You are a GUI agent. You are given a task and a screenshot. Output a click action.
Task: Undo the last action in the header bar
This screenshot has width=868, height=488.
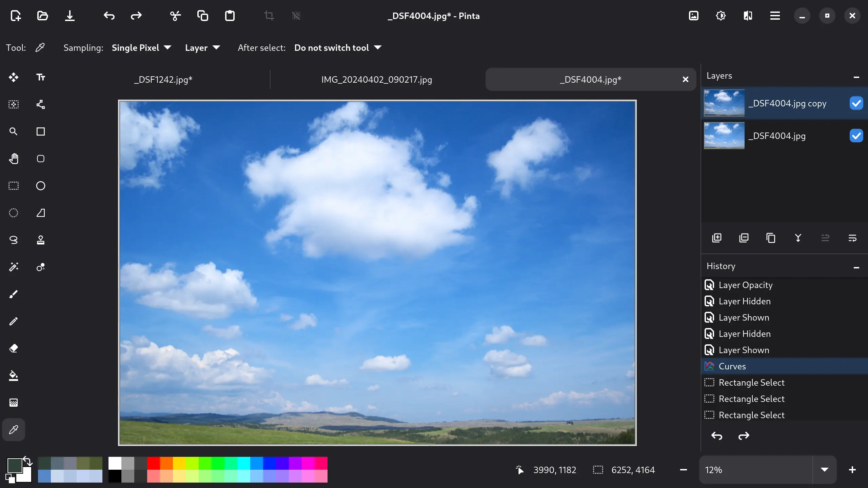[x=109, y=16]
